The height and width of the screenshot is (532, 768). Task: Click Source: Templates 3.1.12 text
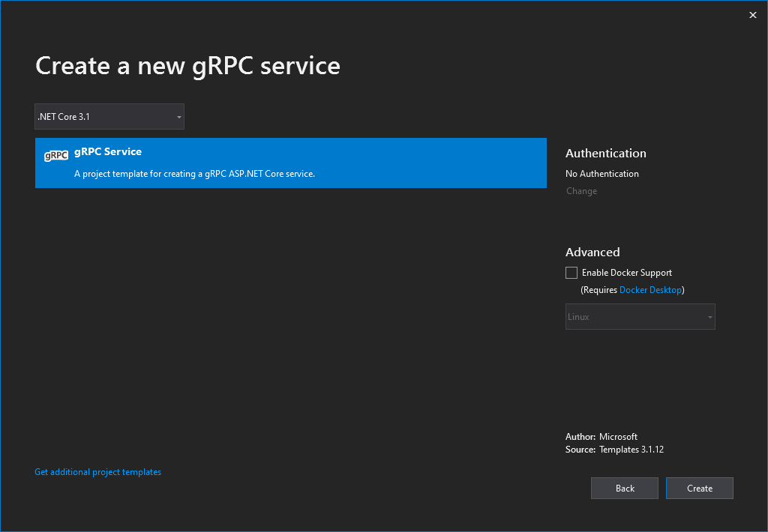pos(615,450)
